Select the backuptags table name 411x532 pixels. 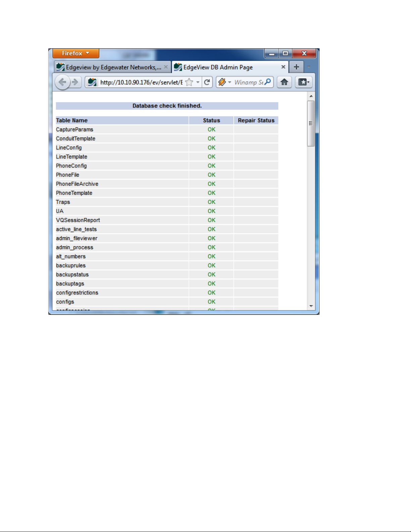tap(70, 284)
